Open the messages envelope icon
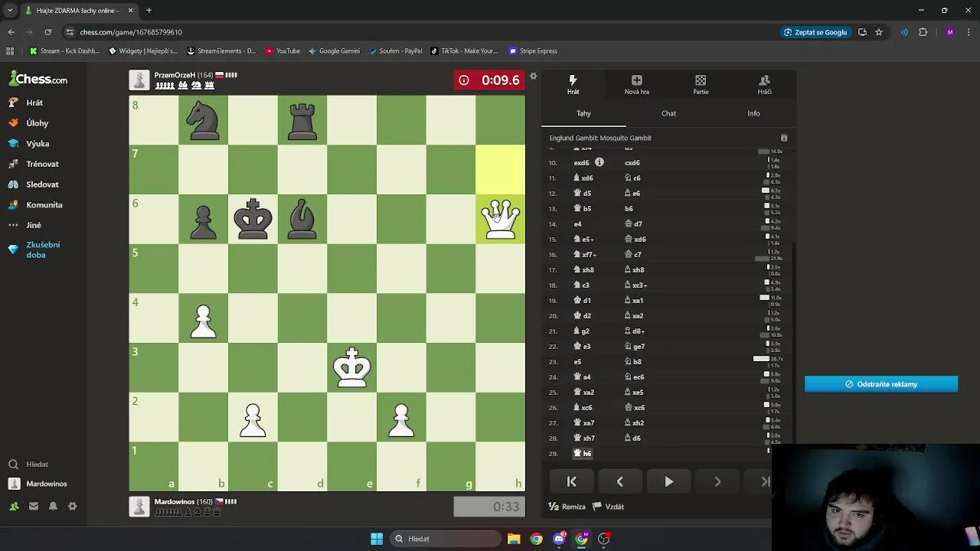Viewport: 980px width, 551px height. [34, 506]
